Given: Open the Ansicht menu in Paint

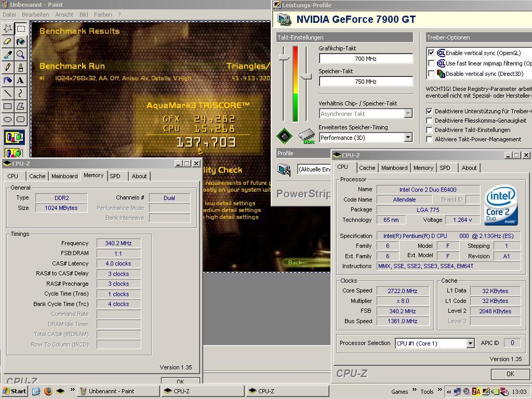Looking at the screenshot, I should [64, 15].
